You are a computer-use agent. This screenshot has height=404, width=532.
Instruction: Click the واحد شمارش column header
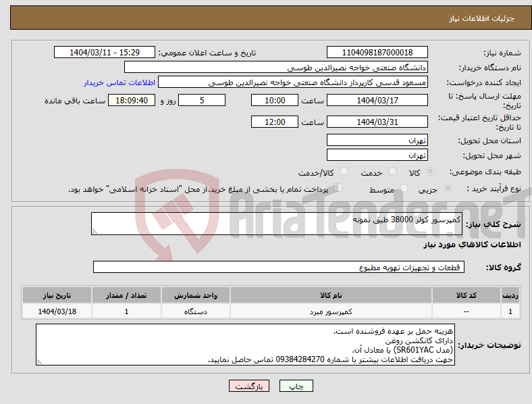click(196, 295)
